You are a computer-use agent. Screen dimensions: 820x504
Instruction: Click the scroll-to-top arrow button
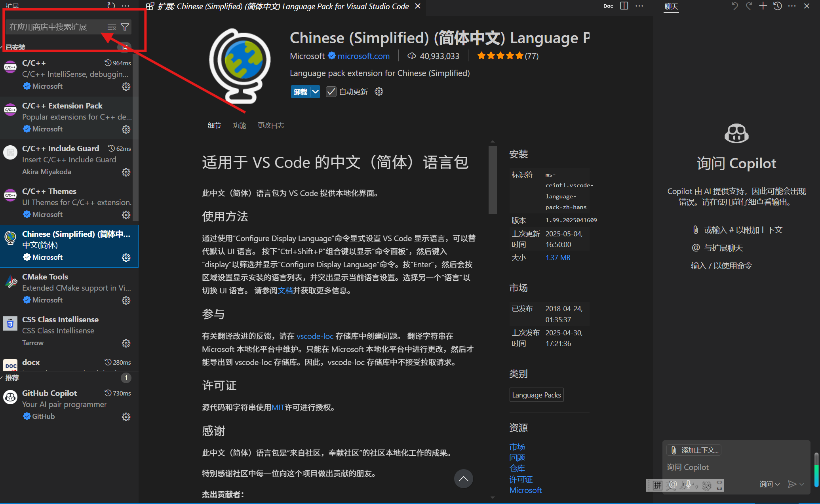pos(463,479)
